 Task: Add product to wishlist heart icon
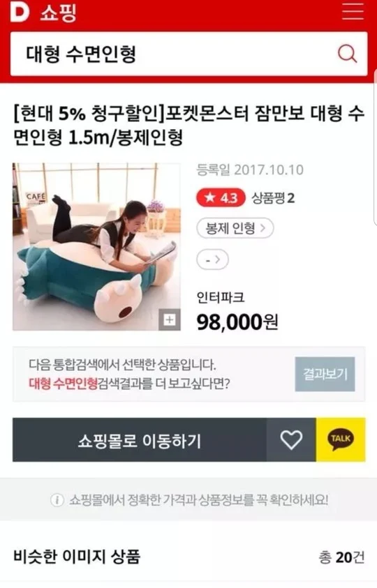click(x=291, y=440)
